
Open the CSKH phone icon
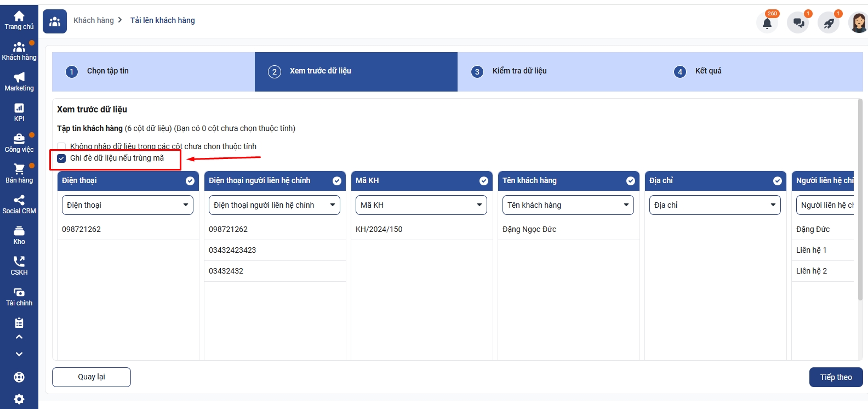click(x=19, y=266)
